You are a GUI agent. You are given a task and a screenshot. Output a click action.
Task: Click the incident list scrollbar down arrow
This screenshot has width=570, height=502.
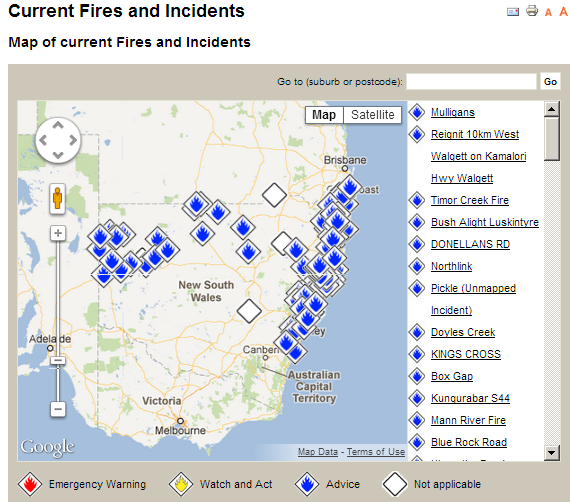pyautogui.click(x=551, y=453)
